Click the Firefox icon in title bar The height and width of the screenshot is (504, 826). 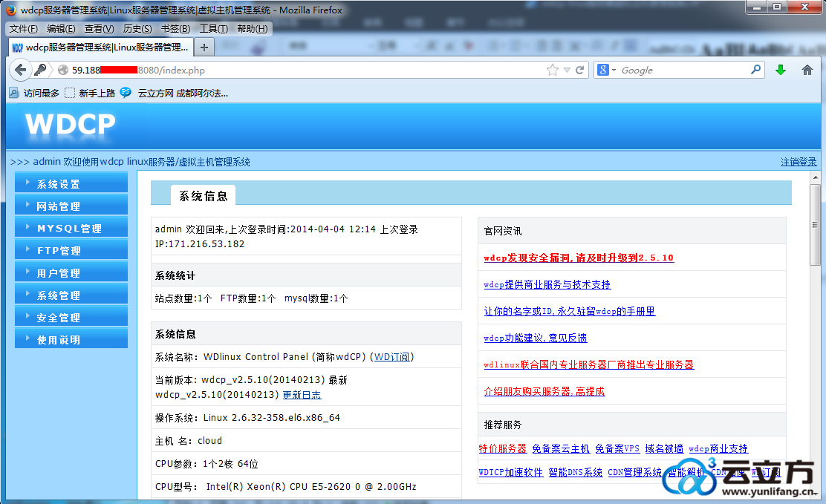pos(10,10)
